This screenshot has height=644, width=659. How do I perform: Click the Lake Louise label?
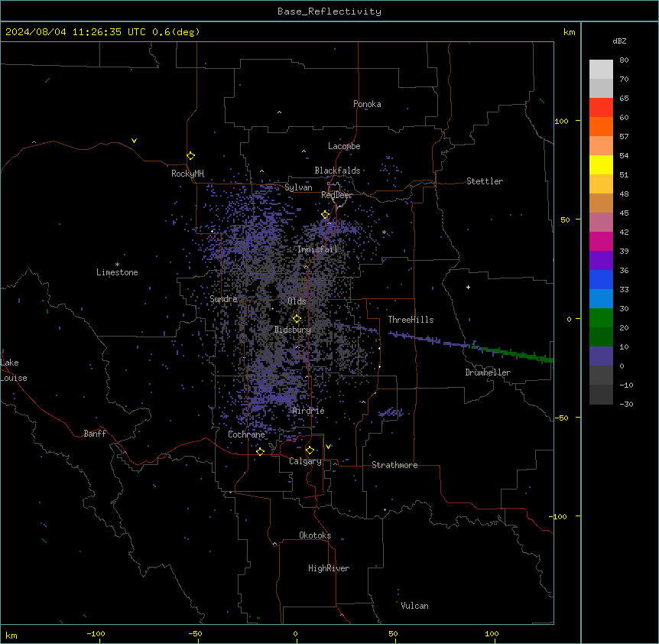point(14,370)
